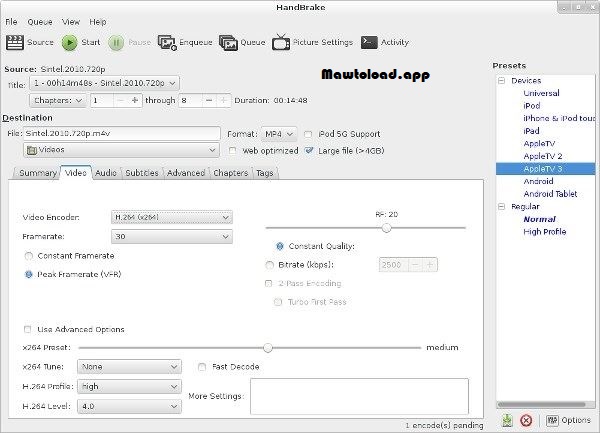The image size is (600, 433).
Task: Switch to the Advanced tab
Action: point(186,173)
